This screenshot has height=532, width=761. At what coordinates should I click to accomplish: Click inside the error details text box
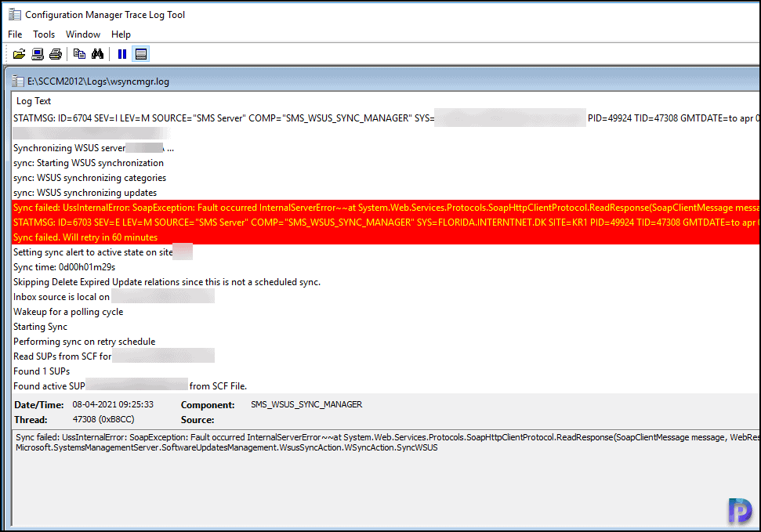point(386,477)
